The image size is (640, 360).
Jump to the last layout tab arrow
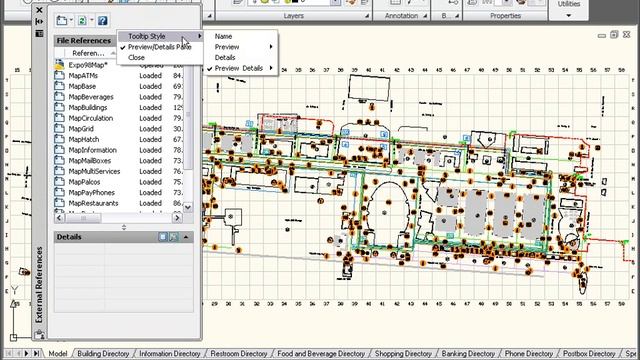(36, 353)
